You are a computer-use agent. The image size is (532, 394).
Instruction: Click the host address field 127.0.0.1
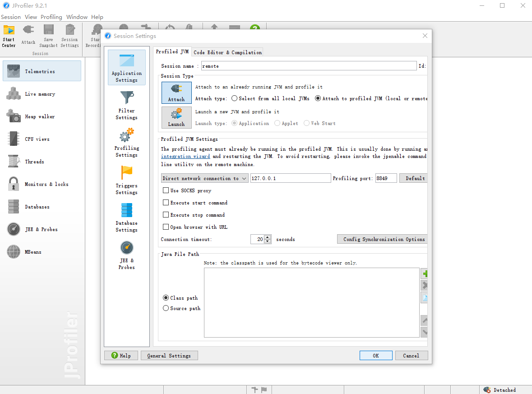click(291, 178)
